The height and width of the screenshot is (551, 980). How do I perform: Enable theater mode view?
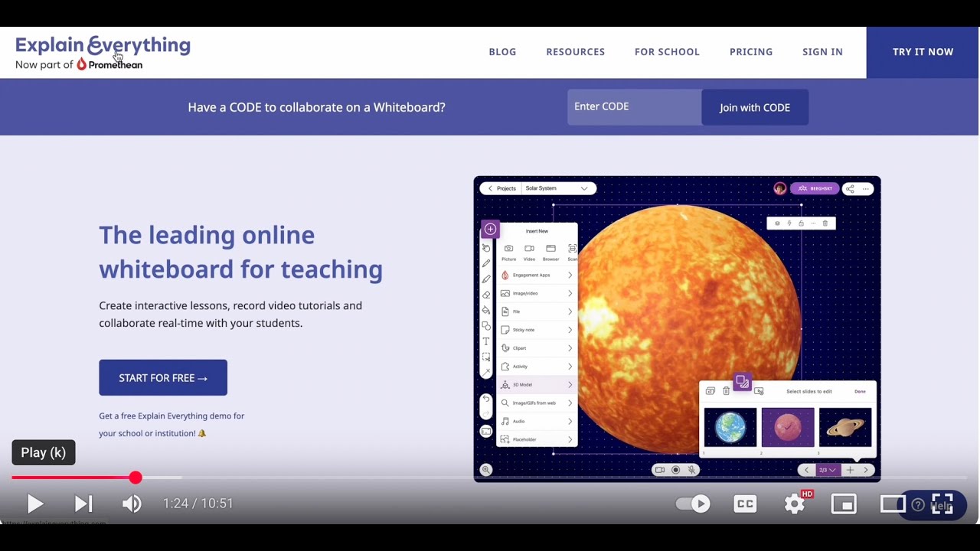pyautogui.click(x=892, y=504)
